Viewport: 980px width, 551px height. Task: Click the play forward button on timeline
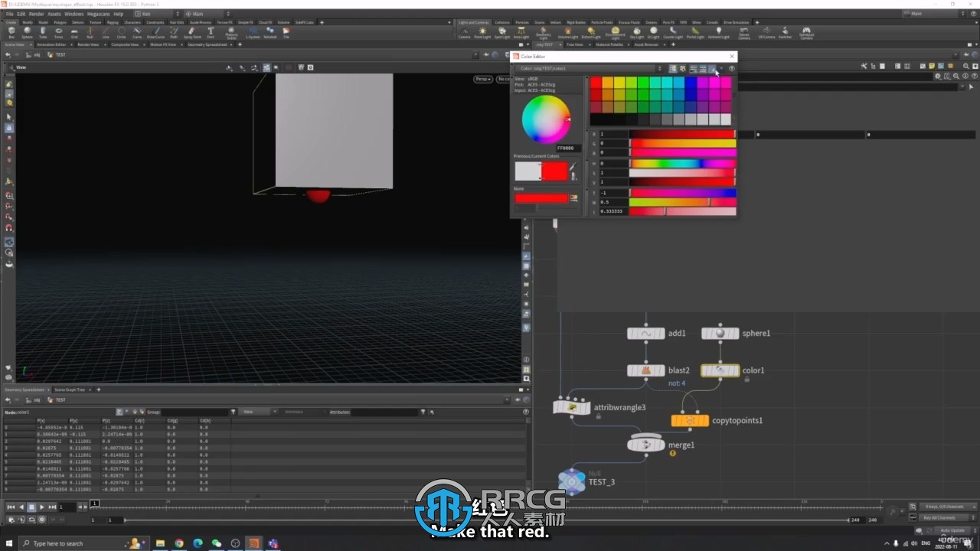click(41, 507)
